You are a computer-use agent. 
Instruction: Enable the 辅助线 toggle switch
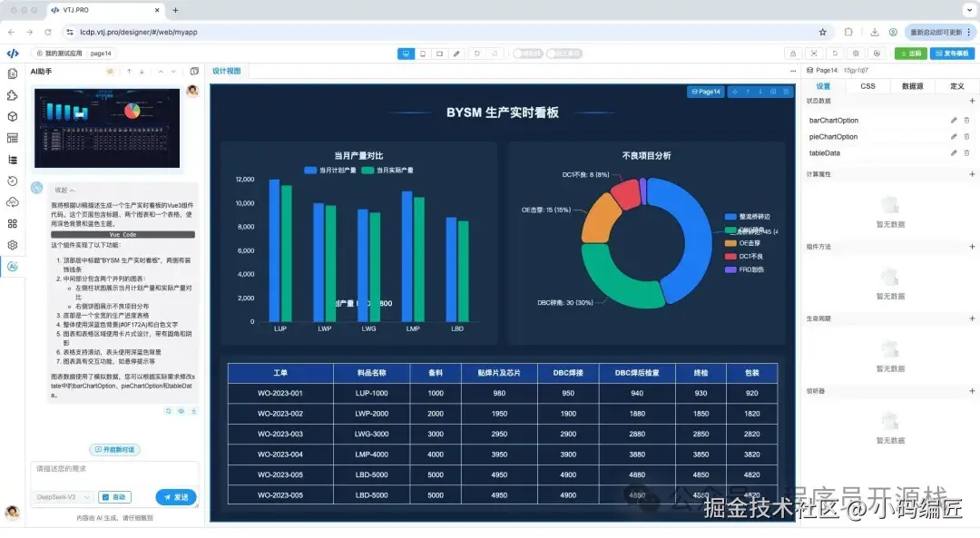[x=526, y=54]
